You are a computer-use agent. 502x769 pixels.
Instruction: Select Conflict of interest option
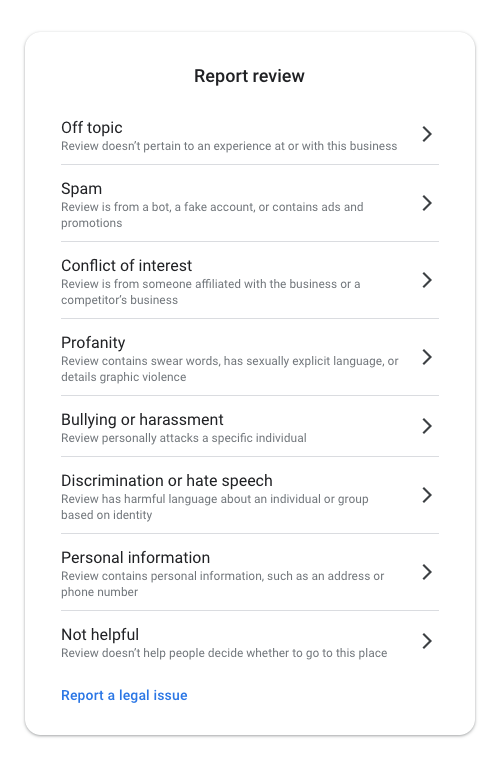(250, 281)
